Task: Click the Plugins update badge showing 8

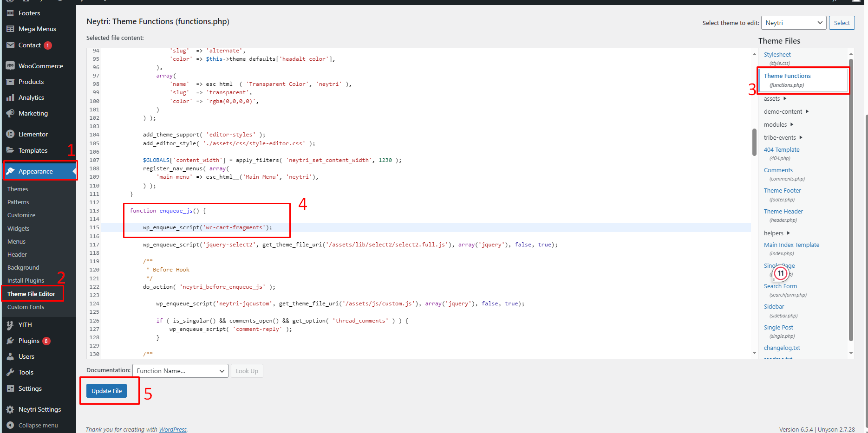Action: pyautogui.click(x=46, y=341)
